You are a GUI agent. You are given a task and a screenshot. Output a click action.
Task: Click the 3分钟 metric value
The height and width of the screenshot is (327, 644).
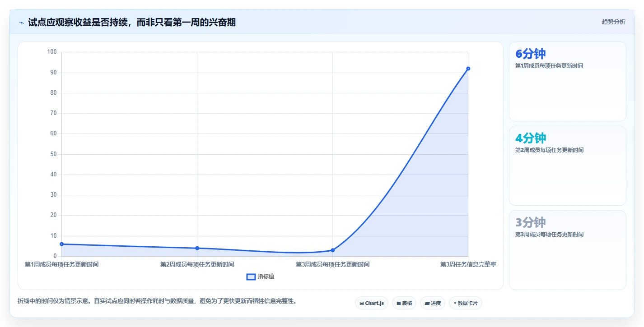(x=531, y=222)
